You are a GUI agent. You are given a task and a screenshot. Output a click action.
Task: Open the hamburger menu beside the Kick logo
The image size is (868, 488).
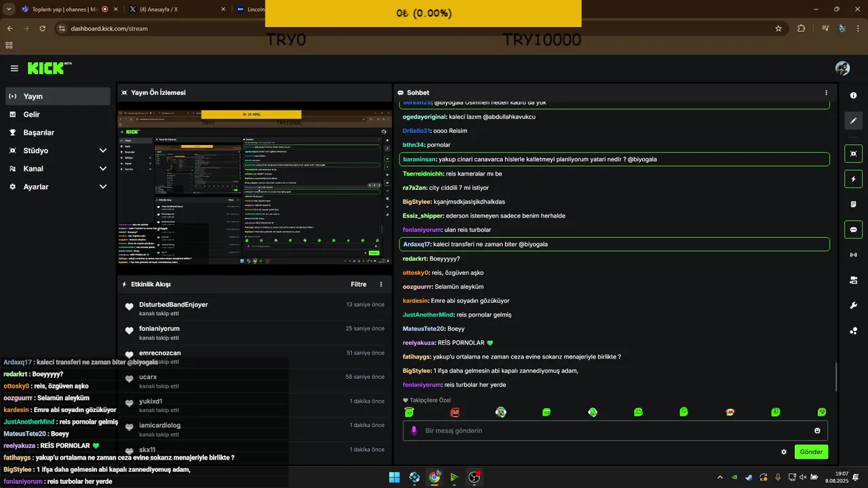pyautogui.click(x=14, y=68)
